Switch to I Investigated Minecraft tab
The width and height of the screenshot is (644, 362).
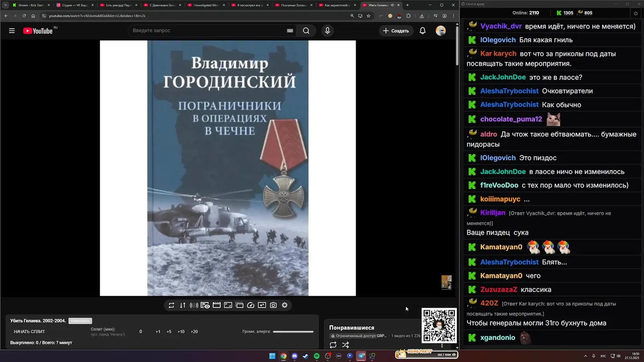[205, 5]
